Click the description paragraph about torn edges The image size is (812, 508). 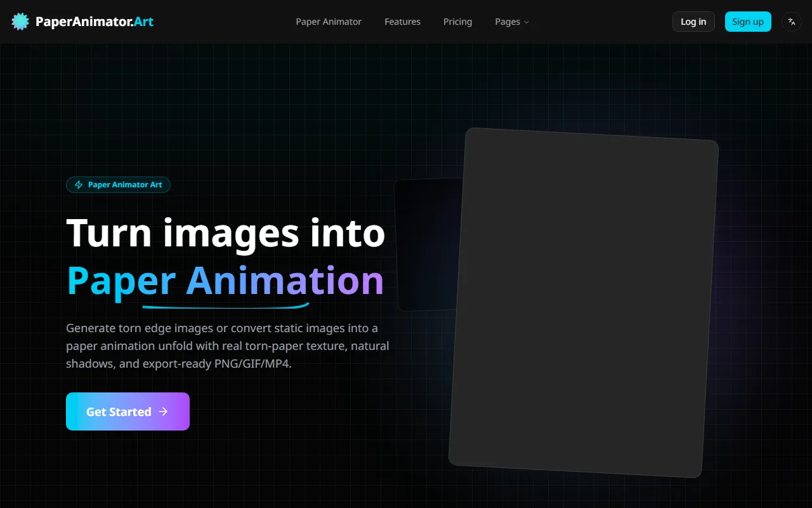227,346
